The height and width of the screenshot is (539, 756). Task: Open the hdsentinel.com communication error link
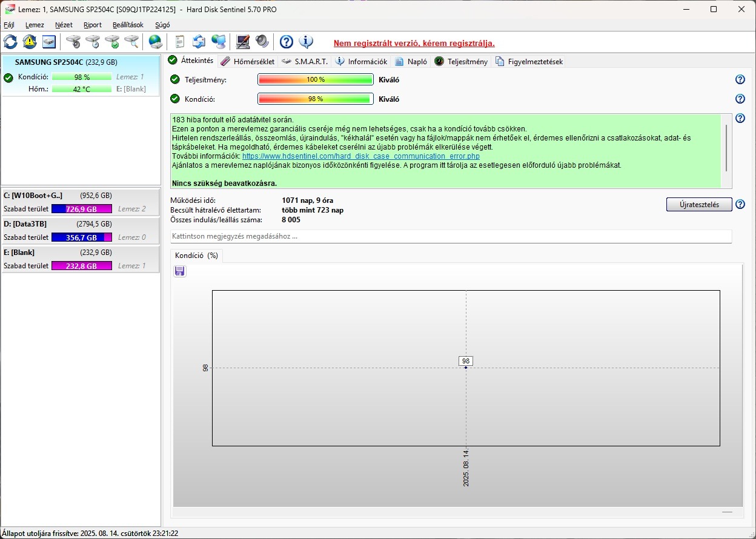click(x=360, y=156)
